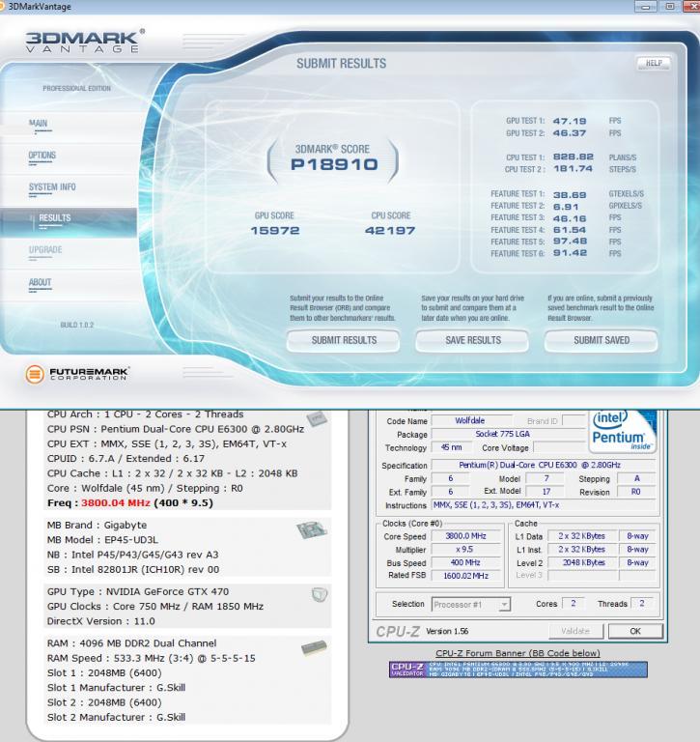Click the Feature Test 6 value 91.42
700x742 pixels.
(570, 253)
